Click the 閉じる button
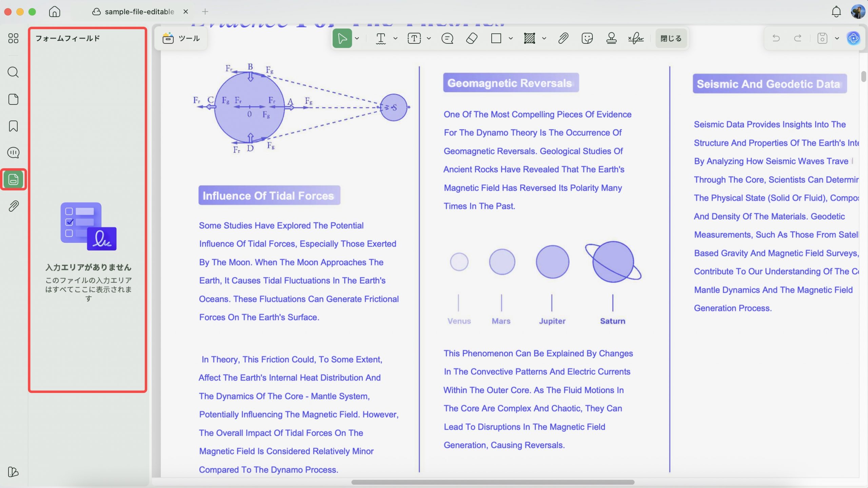Viewport: 868px width, 488px height. tap(671, 38)
